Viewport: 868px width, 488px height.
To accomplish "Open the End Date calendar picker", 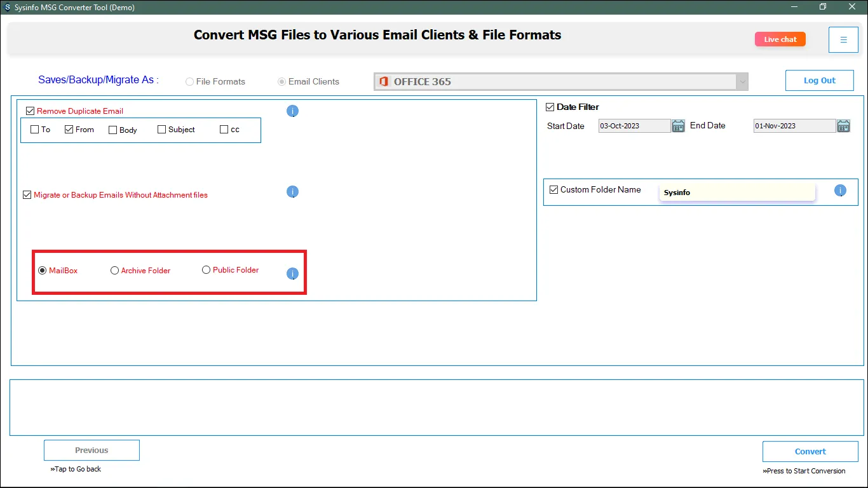I will tap(843, 126).
